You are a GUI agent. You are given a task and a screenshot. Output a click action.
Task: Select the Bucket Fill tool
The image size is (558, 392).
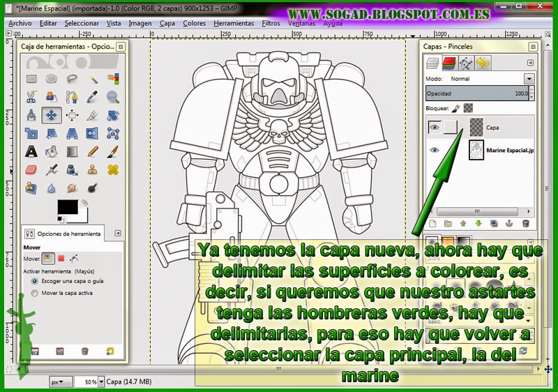pyautogui.click(x=52, y=151)
